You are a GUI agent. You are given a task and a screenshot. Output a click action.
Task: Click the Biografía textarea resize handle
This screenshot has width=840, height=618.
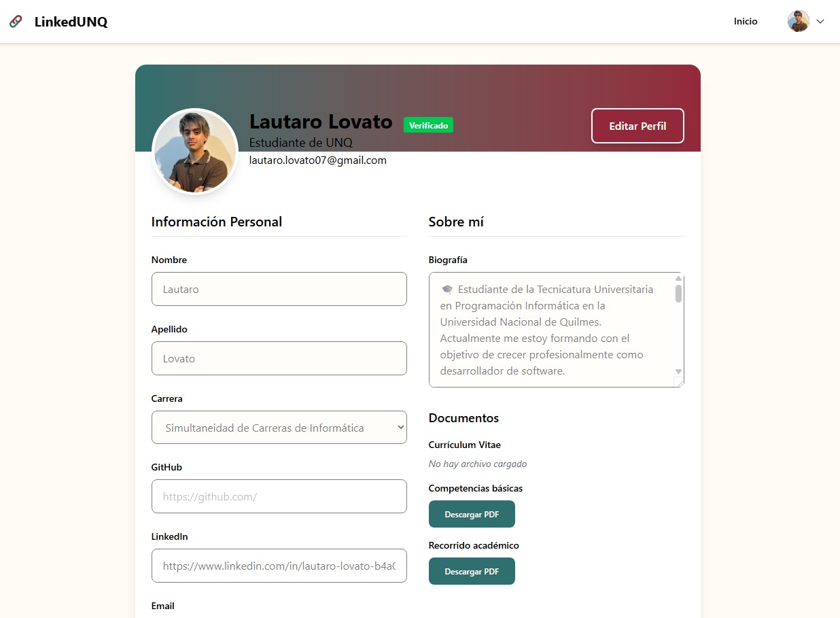point(679,382)
